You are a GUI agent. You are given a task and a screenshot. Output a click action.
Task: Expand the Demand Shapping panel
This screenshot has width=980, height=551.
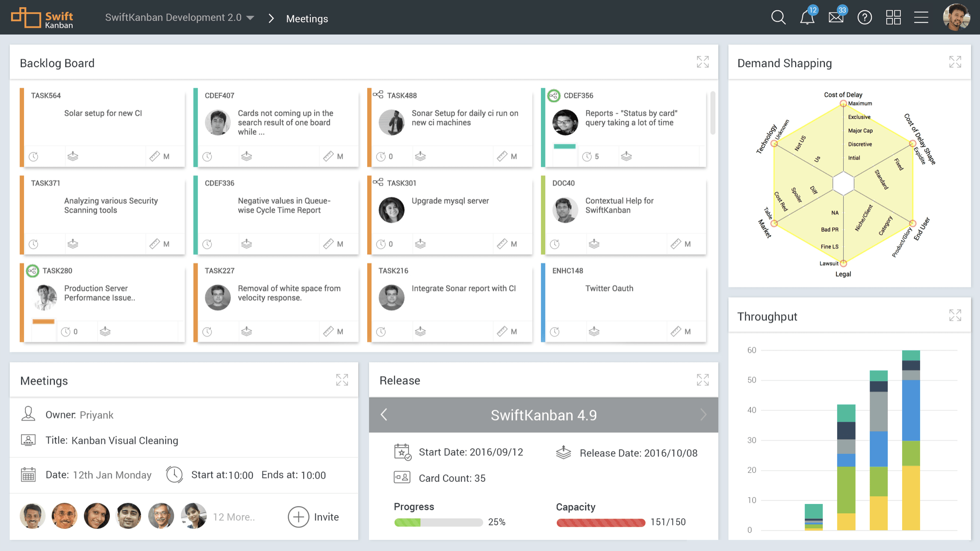955,62
